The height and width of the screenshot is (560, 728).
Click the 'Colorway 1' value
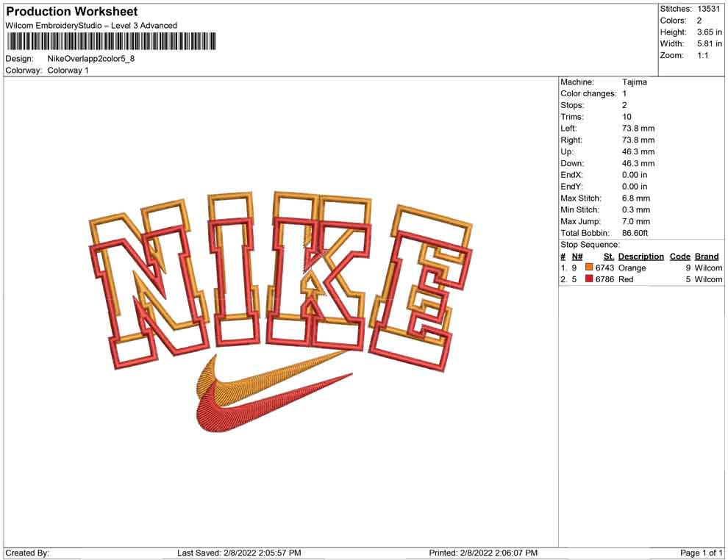[68, 71]
